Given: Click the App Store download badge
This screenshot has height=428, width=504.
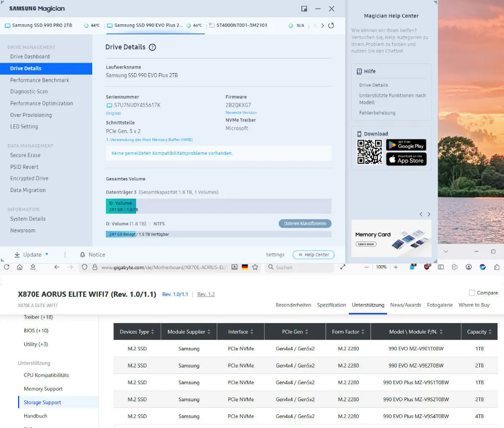Looking at the screenshot, I should click(406, 159).
